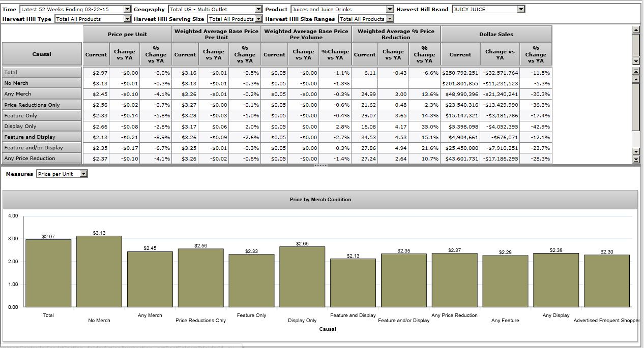Click the No Merch bar in chart

click(x=99, y=271)
